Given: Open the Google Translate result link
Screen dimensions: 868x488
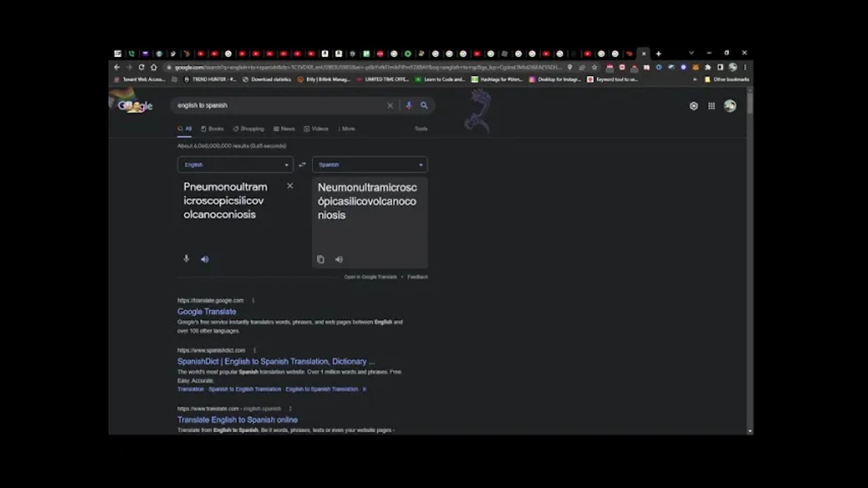Looking at the screenshot, I should point(207,312).
